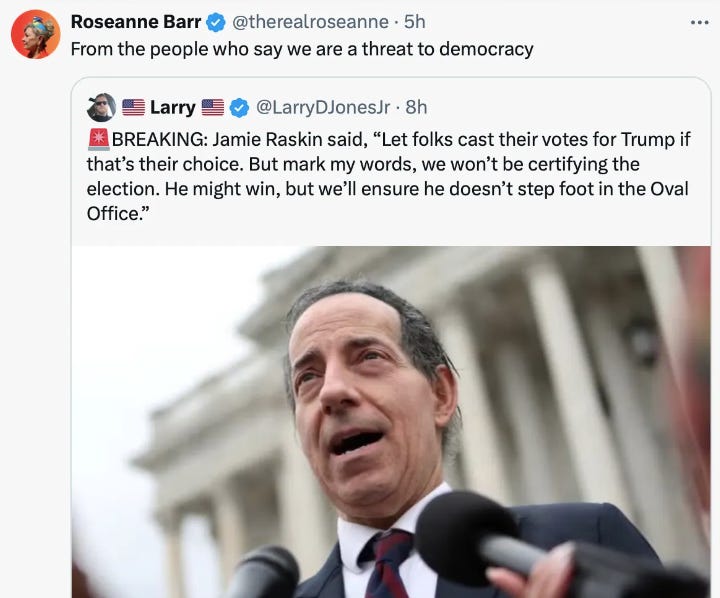Click the flag emoji after Larry's name
Viewport: 720px width, 598px height.
[213, 107]
